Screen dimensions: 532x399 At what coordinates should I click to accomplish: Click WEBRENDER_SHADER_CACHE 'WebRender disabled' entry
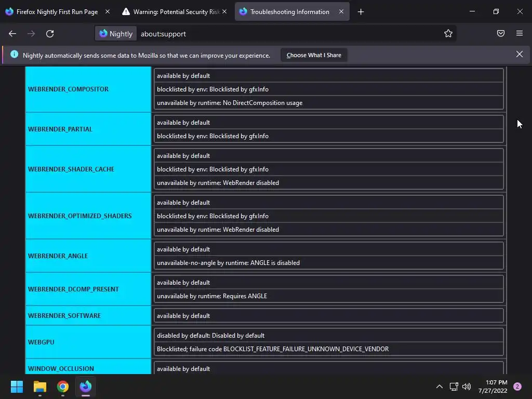(251, 183)
